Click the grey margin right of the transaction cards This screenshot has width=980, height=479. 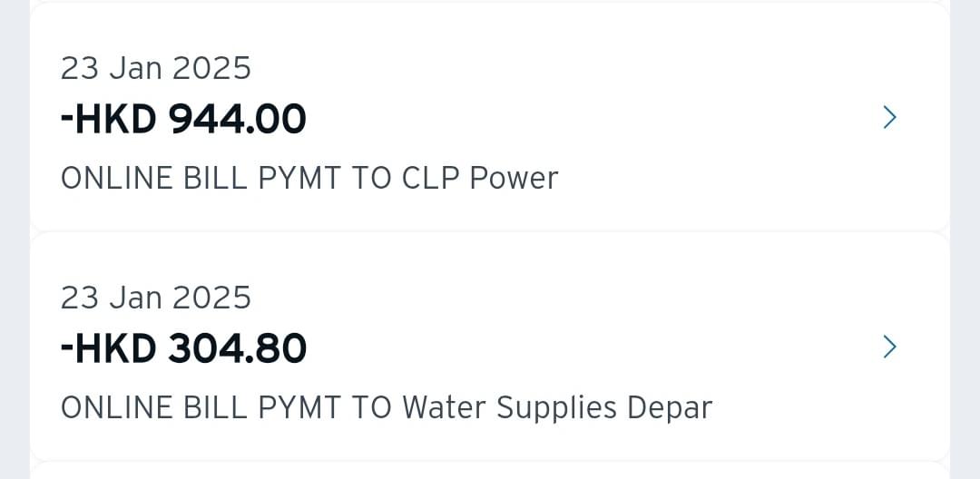point(965,239)
